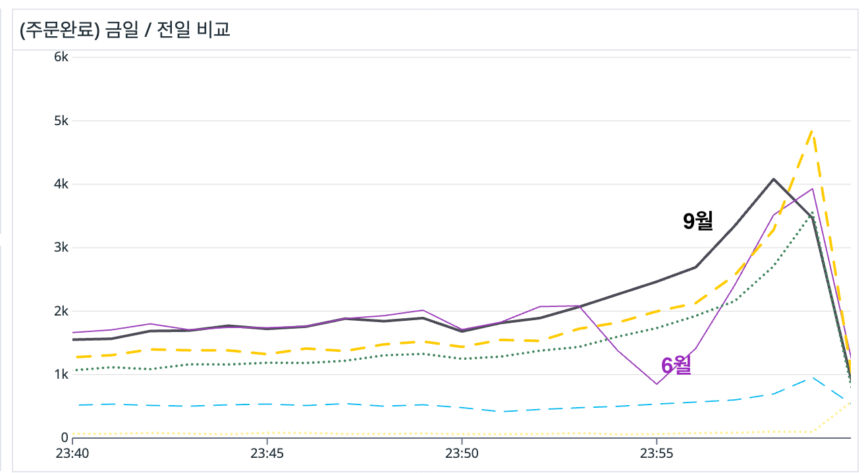Click the 23:55 x-axis time label
868x473 pixels.
pyautogui.click(x=656, y=454)
